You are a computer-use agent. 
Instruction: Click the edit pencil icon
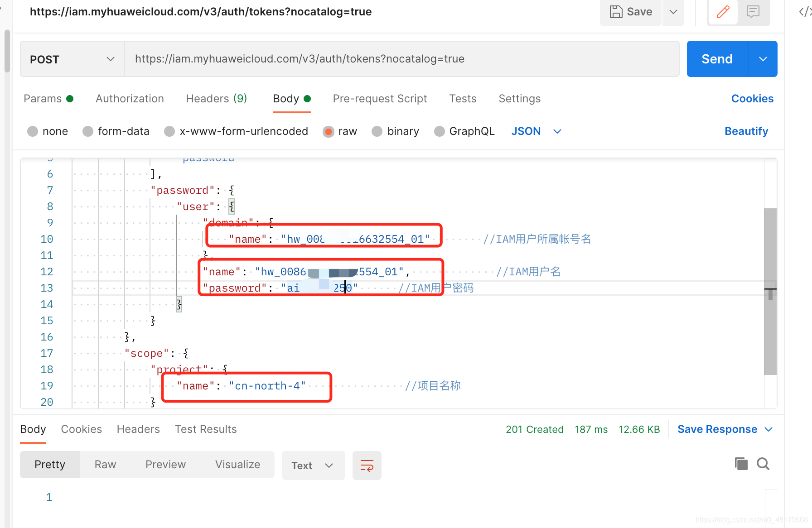click(x=723, y=12)
